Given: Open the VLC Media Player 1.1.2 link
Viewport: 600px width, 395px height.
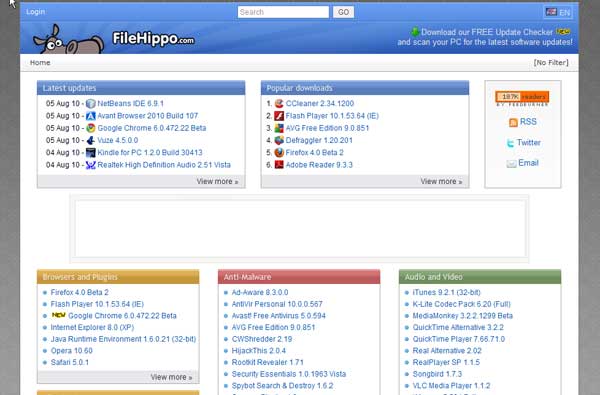Looking at the screenshot, I should [x=451, y=386].
